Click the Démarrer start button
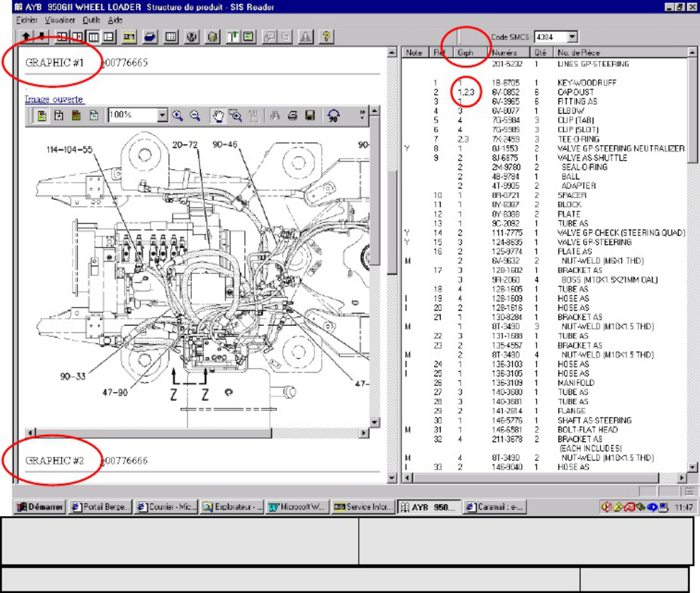 (40, 507)
